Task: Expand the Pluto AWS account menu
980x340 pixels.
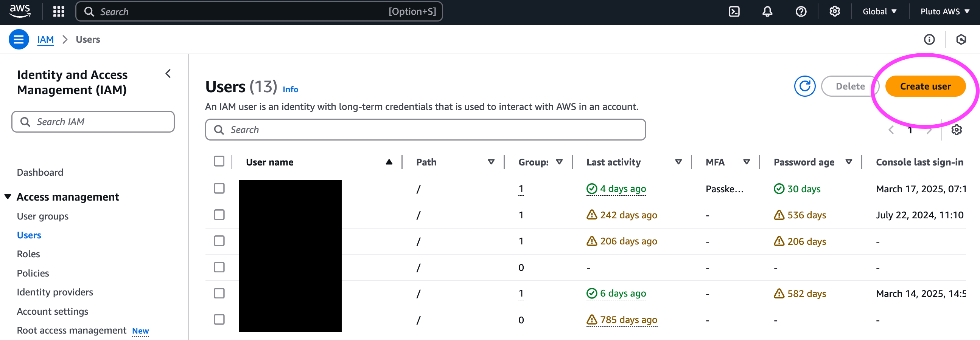Action: point(944,12)
